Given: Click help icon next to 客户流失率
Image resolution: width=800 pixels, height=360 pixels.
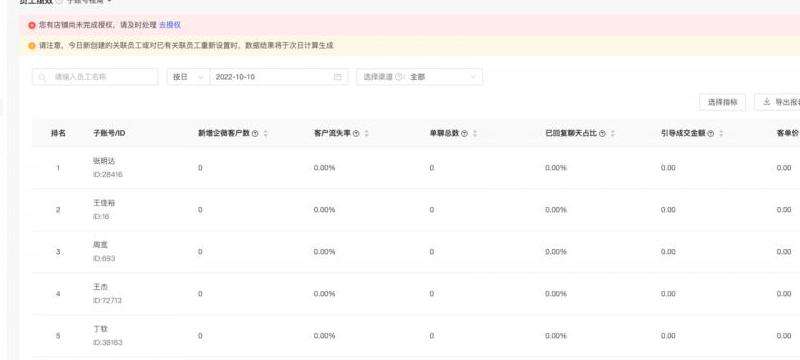Looking at the screenshot, I should pos(356,134).
